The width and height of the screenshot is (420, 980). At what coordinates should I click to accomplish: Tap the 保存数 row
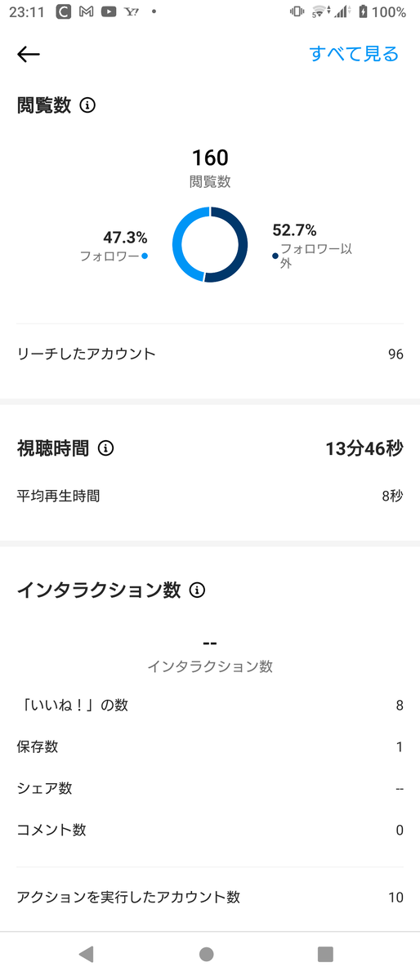click(210, 746)
